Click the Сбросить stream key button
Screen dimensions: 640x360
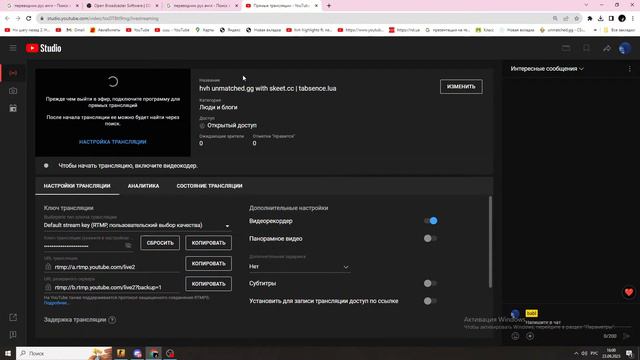[x=160, y=243]
